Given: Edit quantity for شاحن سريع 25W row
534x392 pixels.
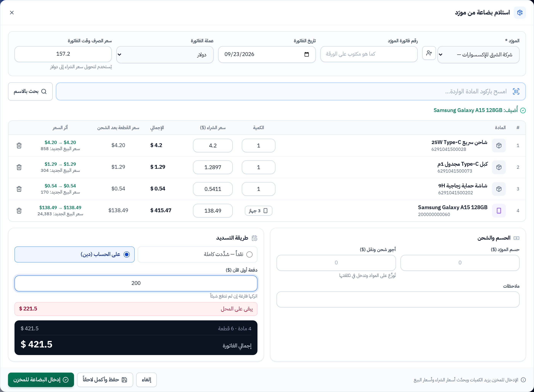Looking at the screenshot, I should 258,146.
